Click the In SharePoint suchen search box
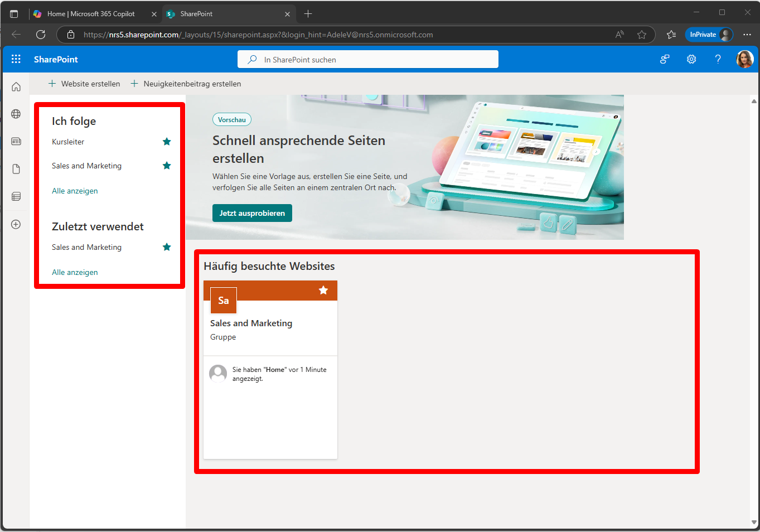 pyautogui.click(x=368, y=60)
